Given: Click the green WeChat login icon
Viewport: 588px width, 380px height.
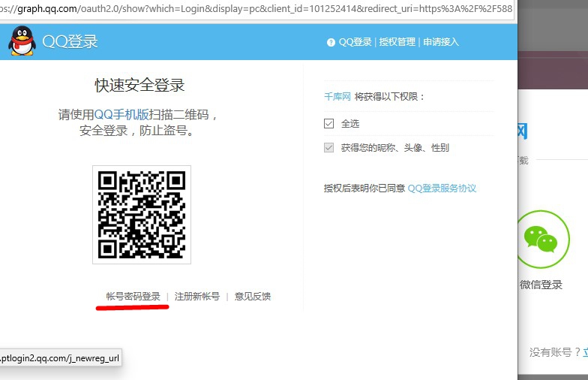Looking at the screenshot, I should pyautogui.click(x=541, y=239).
